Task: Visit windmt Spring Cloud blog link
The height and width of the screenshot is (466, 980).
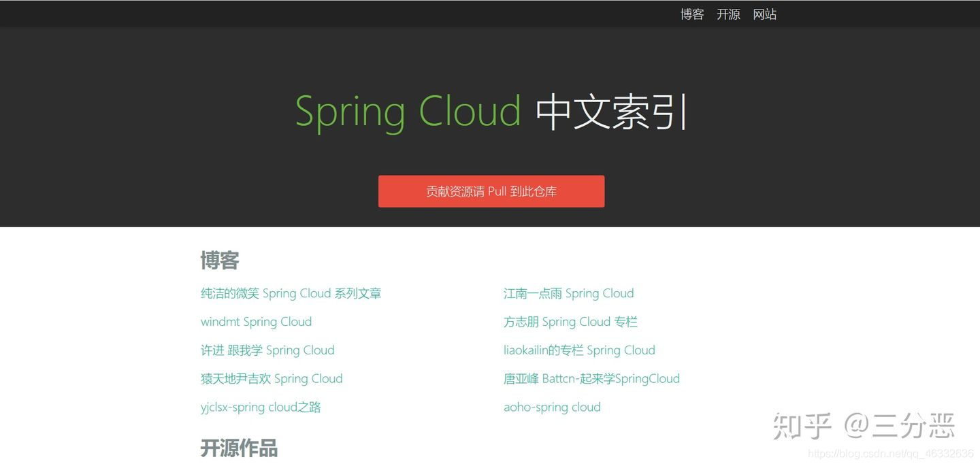Action: (x=257, y=322)
